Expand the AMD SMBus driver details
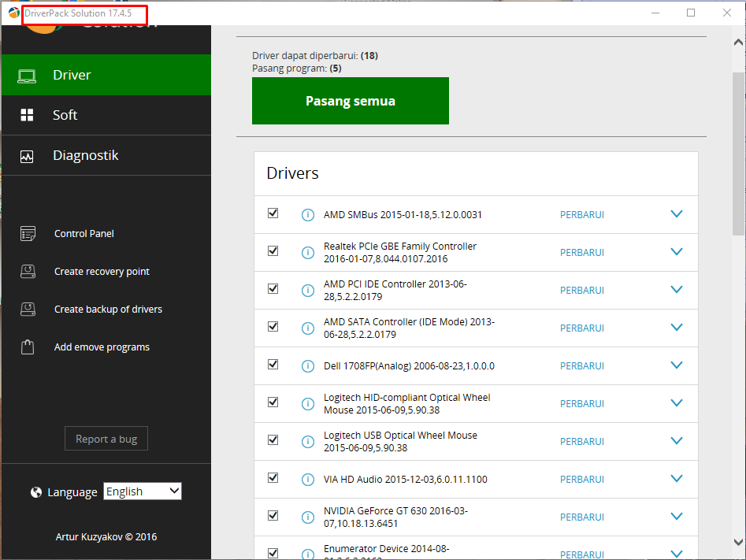Screen dimensions: 746x560 pyautogui.click(x=677, y=214)
